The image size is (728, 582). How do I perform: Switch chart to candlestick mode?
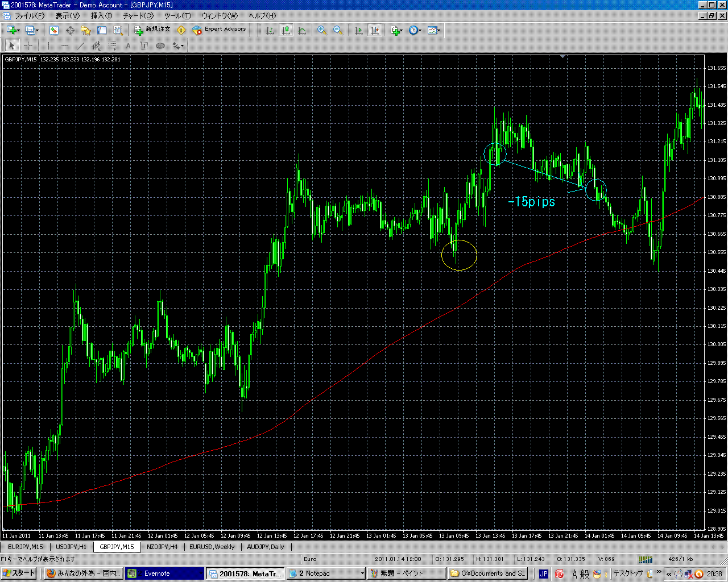click(286, 30)
